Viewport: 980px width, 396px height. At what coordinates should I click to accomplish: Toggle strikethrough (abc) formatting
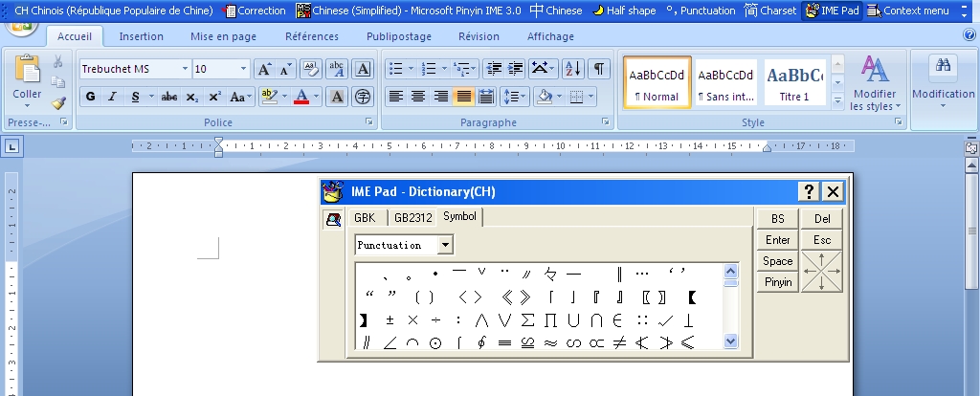(168, 97)
